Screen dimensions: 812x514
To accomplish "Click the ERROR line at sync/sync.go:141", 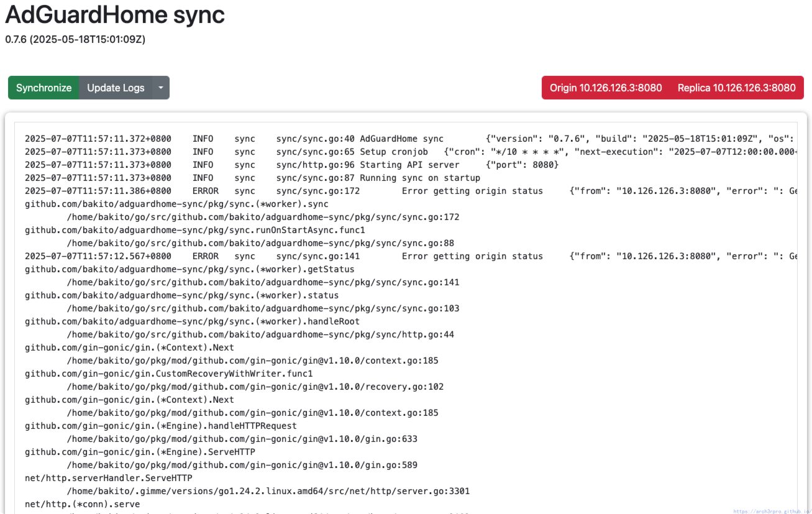I will [x=411, y=256].
